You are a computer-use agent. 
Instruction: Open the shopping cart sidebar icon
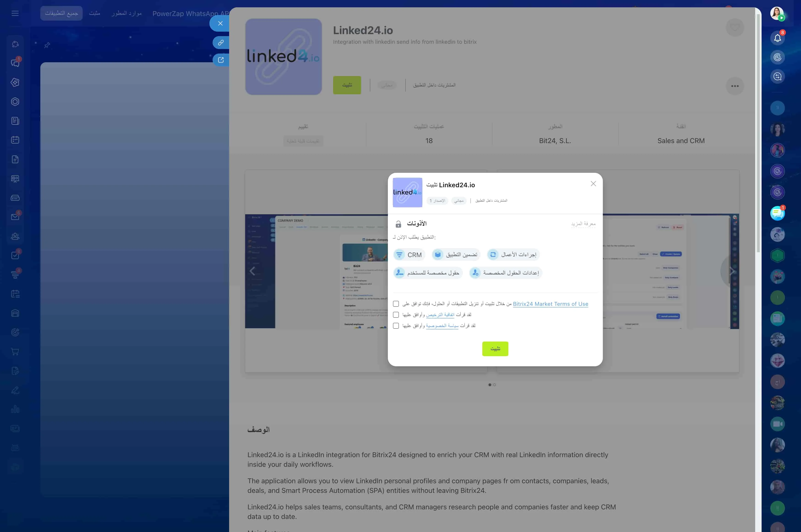[x=15, y=352]
